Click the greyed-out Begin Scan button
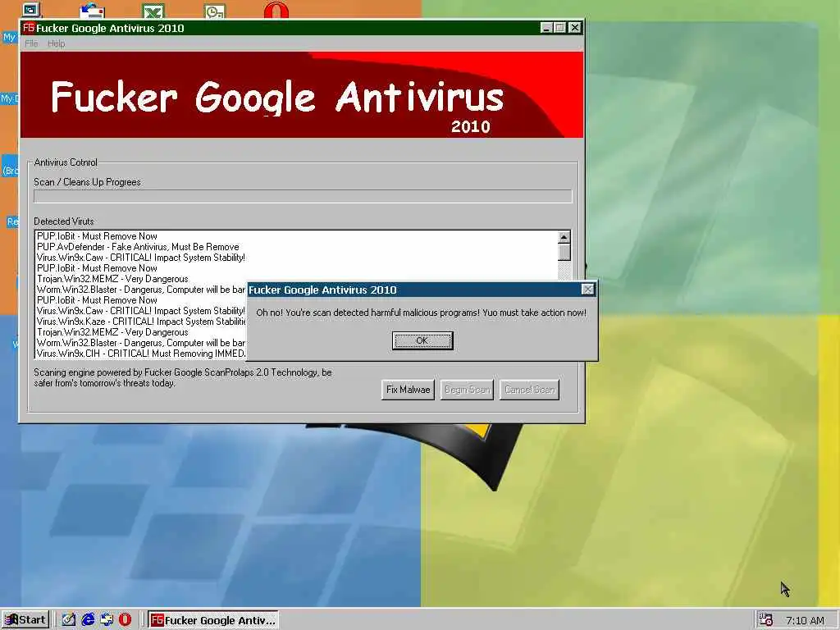This screenshot has width=840, height=630. (x=467, y=390)
